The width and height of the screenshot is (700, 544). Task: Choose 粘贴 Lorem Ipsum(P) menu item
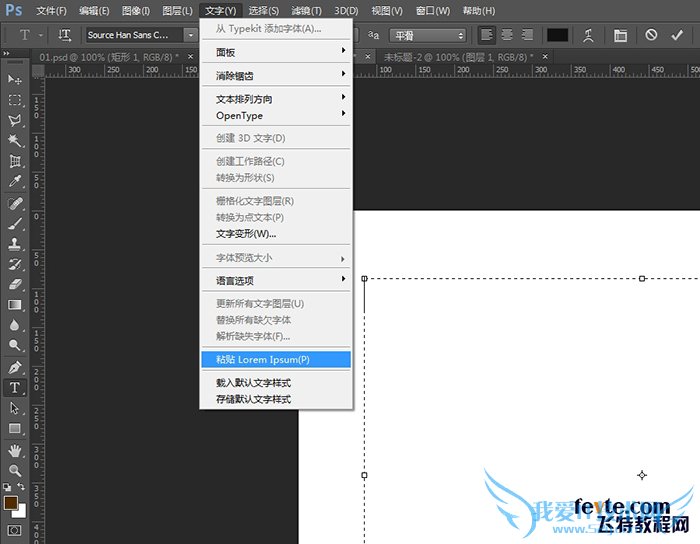[276, 360]
